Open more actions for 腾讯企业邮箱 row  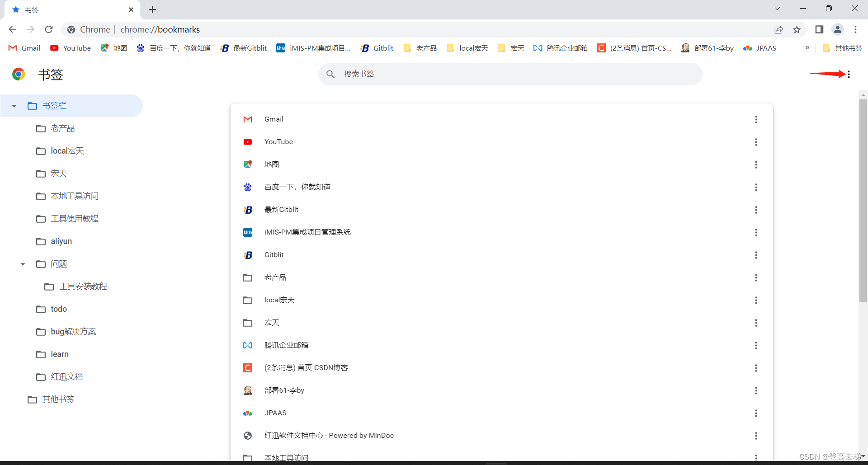756,345
